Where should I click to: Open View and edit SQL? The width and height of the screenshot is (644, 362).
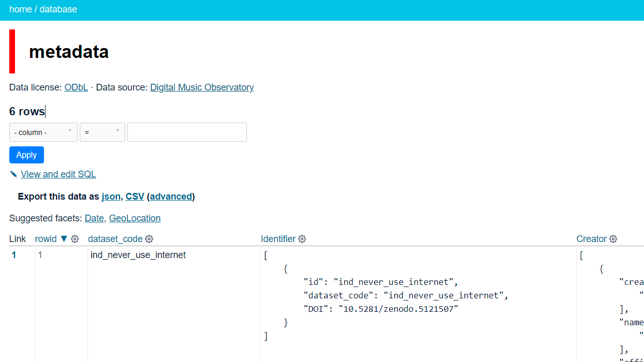click(58, 174)
